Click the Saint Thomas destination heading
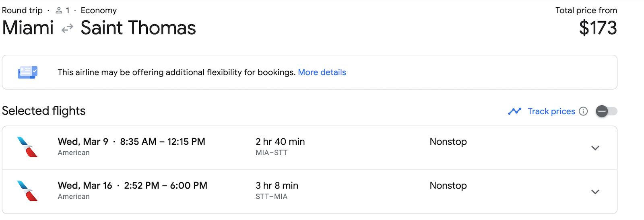 click(x=138, y=28)
